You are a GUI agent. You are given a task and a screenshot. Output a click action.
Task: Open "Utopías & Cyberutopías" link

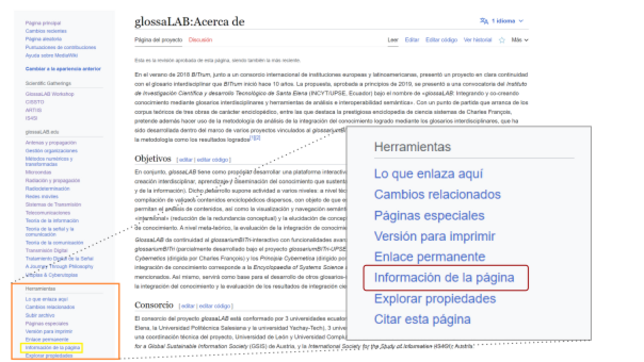[x=52, y=275]
